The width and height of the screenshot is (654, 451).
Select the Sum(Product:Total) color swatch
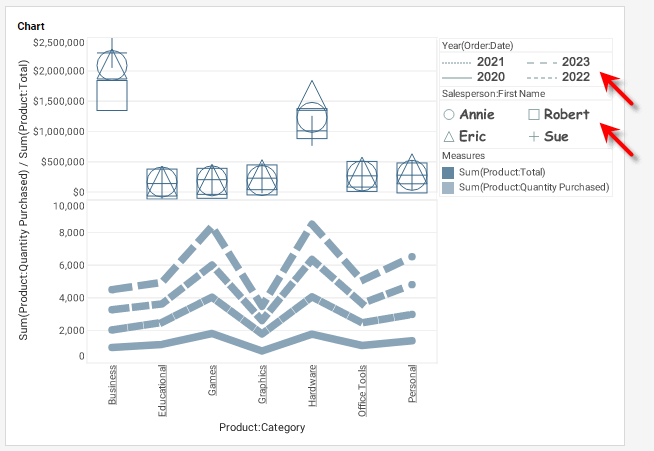448,173
